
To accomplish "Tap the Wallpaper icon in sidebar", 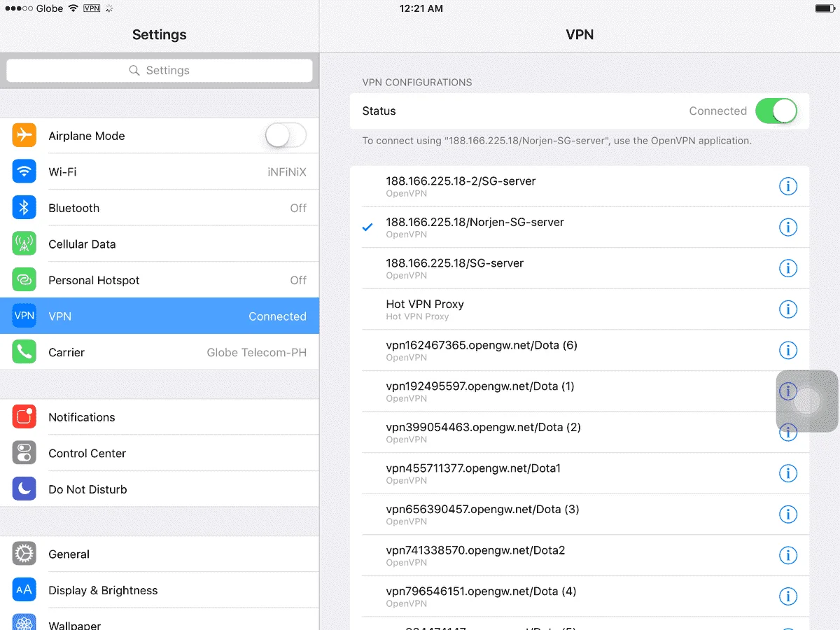I will pyautogui.click(x=24, y=621).
